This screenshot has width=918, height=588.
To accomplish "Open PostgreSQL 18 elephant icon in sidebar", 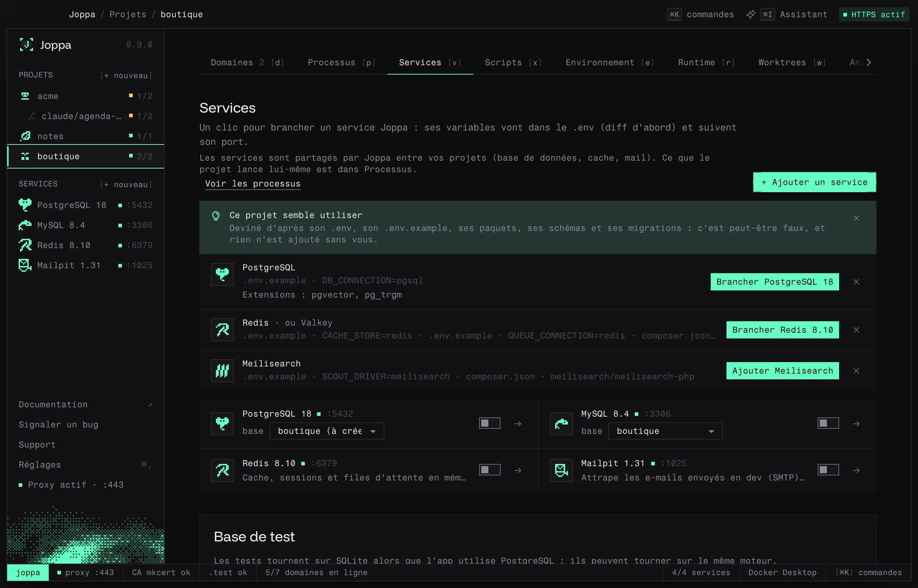I will point(25,205).
